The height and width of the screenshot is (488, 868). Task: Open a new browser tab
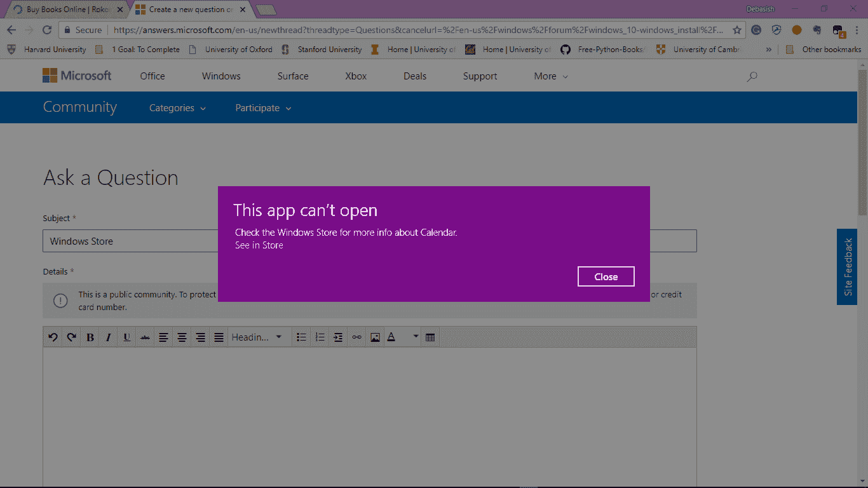coord(266,10)
